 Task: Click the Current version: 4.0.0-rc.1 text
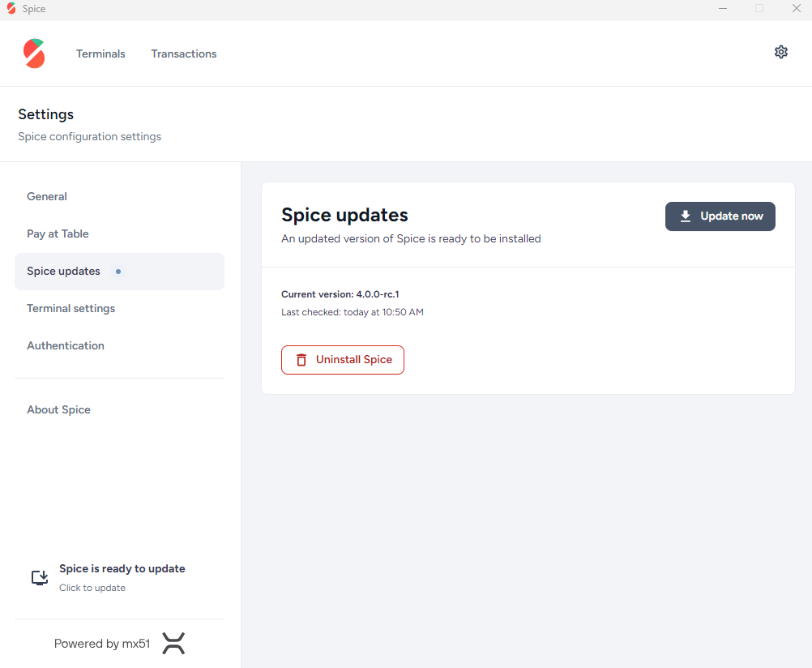(340, 294)
